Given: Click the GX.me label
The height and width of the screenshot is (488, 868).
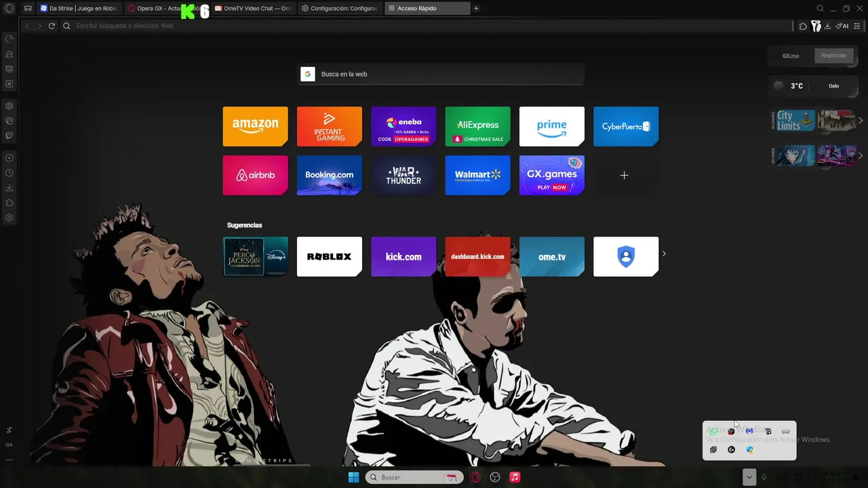Looking at the screenshot, I should coord(791,56).
